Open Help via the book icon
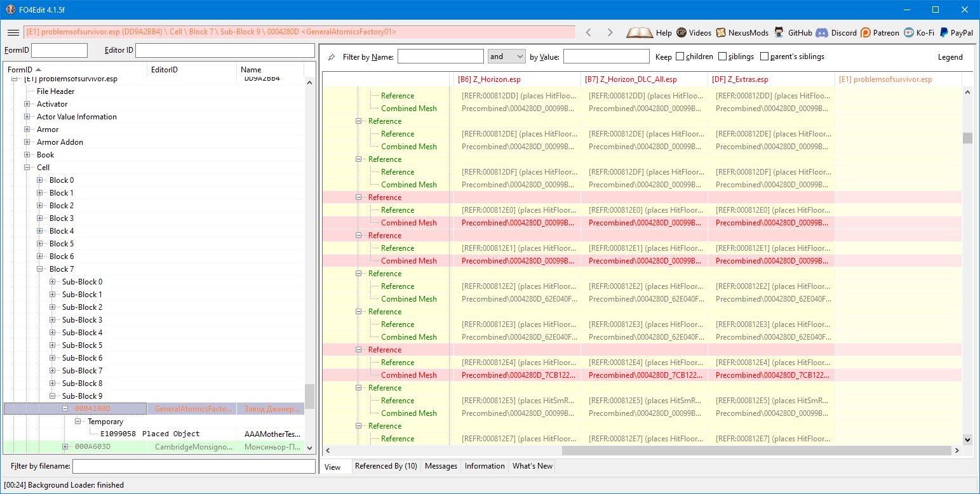The width and height of the screenshot is (980, 494). [x=640, y=32]
